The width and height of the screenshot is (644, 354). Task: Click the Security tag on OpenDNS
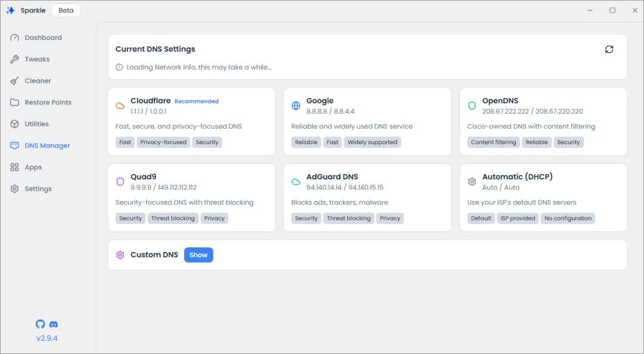(x=568, y=142)
